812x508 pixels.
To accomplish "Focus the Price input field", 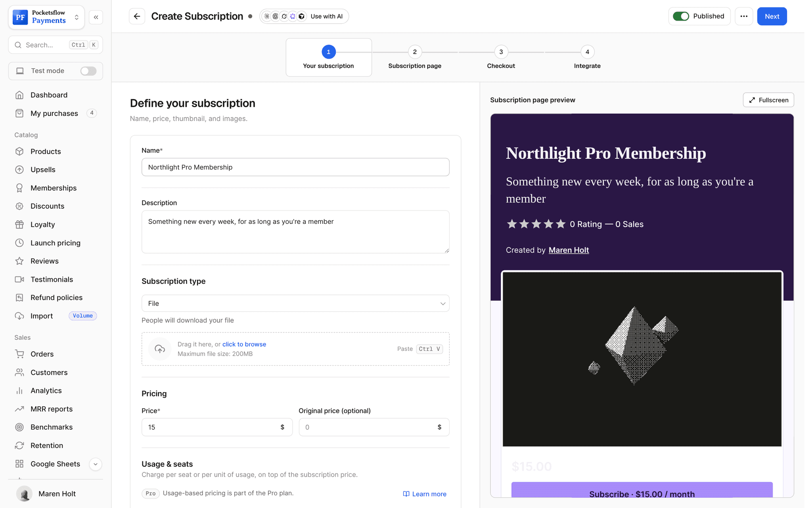I will pos(217,427).
